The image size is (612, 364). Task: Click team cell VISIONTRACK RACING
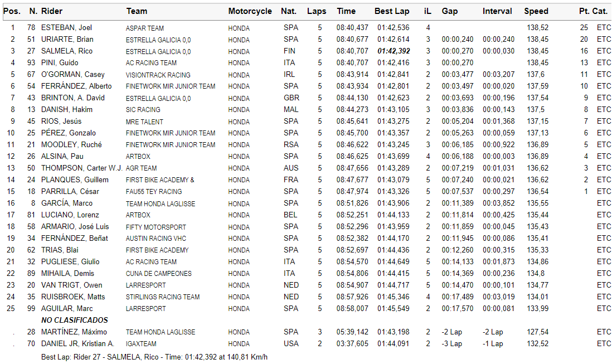pyautogui.click(x=158, y=75)
